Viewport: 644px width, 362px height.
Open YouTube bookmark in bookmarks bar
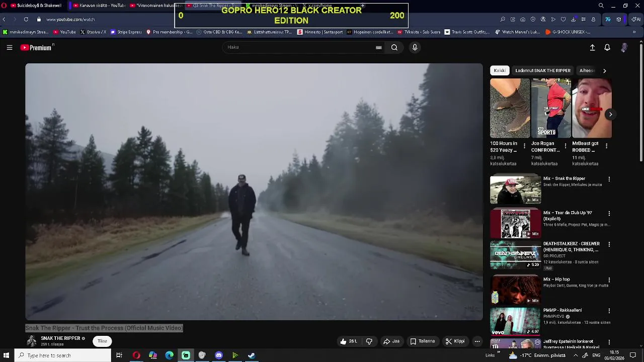[64, 32]
